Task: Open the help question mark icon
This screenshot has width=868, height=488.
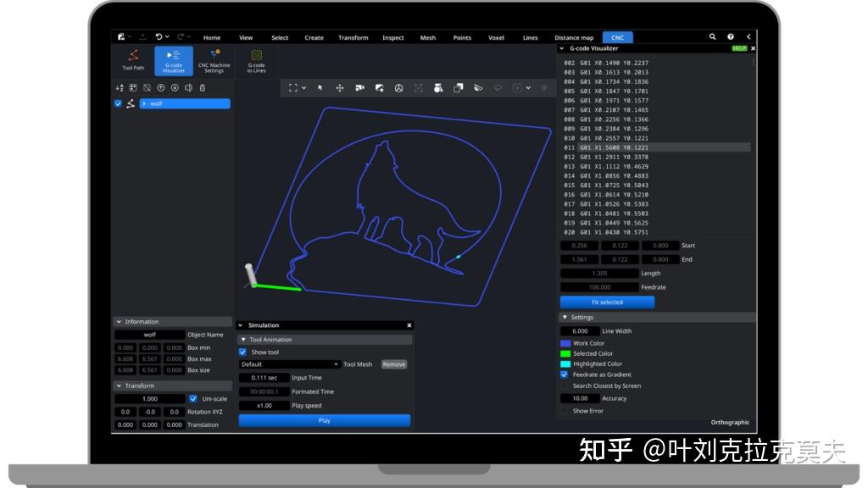Action: [731, 37]
